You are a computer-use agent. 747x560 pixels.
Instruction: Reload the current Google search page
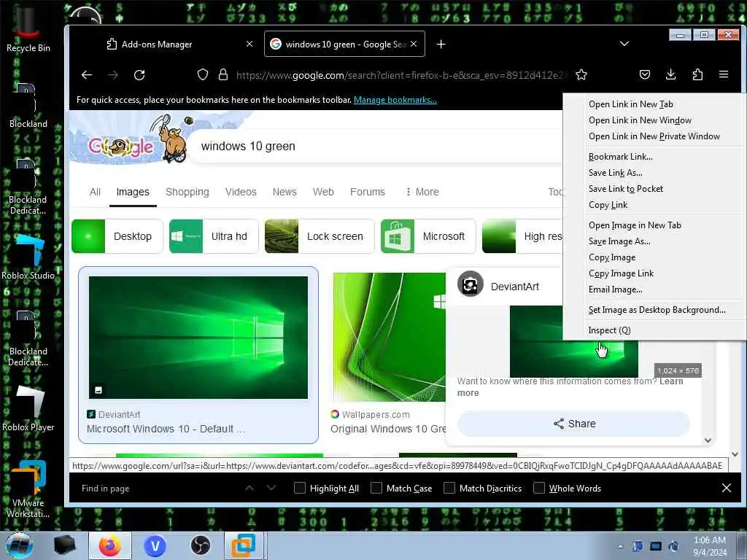click(x=139, y=75)
